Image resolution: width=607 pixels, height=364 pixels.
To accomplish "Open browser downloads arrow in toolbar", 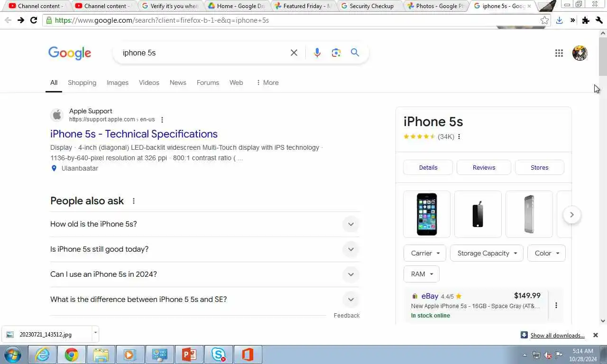I will point(560,20).
